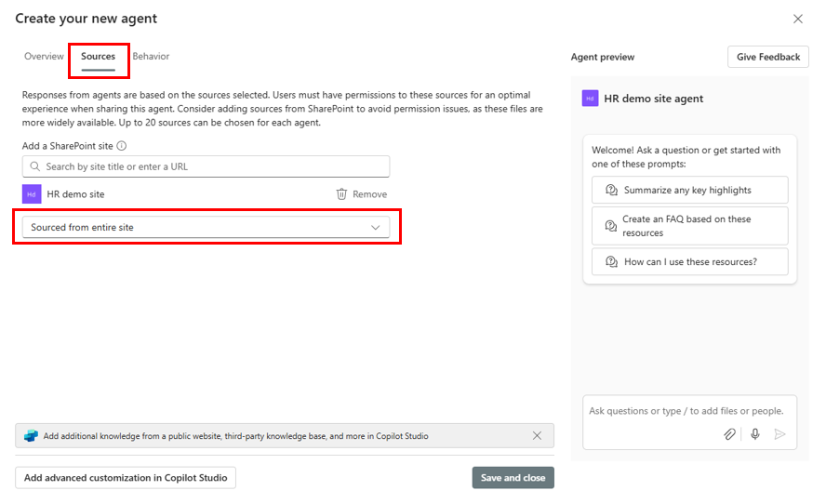
Task: Click the sources description paragraph
Action: (283, 109)
